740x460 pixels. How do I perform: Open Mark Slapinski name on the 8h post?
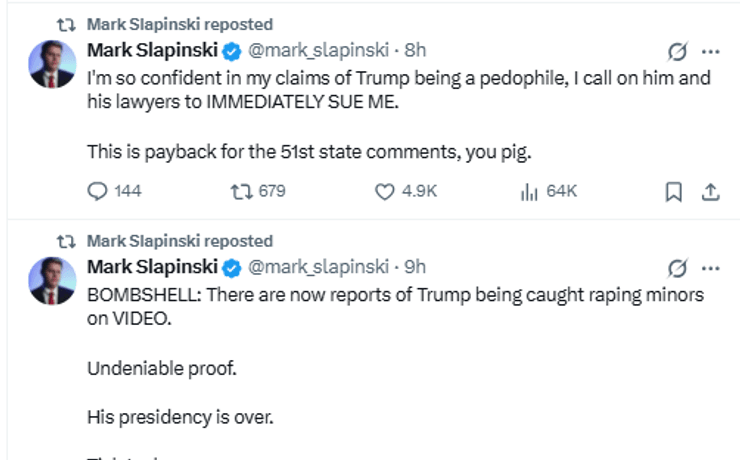click(152, 49)
